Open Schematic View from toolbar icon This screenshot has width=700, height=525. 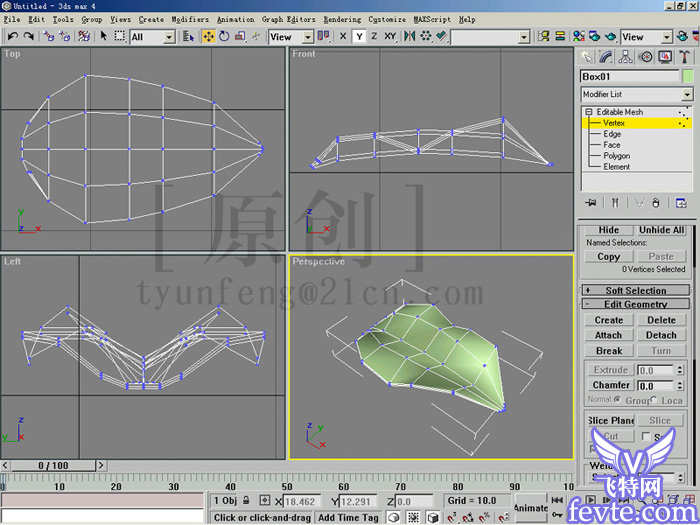[560, 36]
